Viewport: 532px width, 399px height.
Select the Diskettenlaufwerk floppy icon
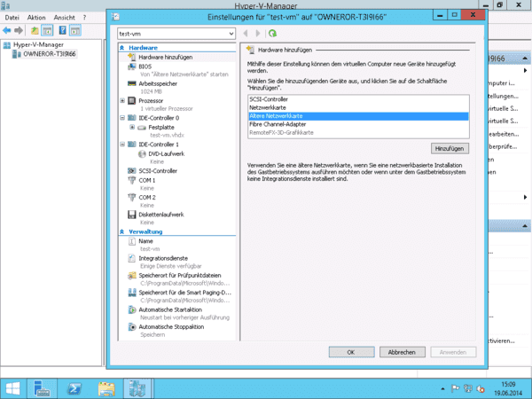131,215
